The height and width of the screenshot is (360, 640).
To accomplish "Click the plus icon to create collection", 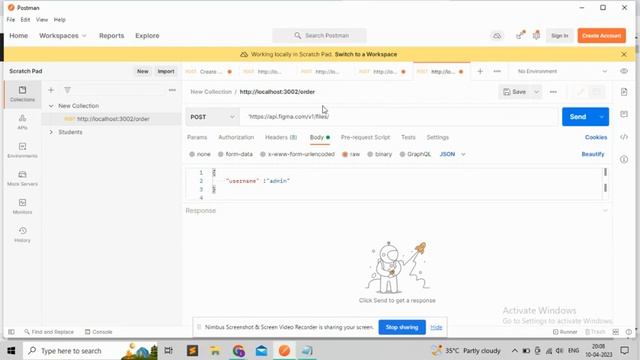I will tap(51, 90).
